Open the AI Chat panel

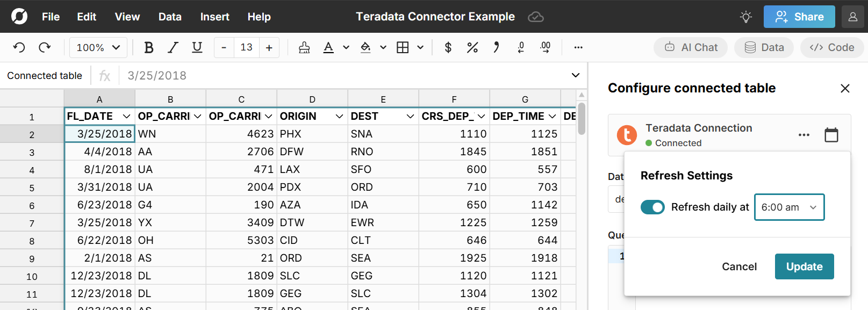pyautogui.click(x=691, y=47)
